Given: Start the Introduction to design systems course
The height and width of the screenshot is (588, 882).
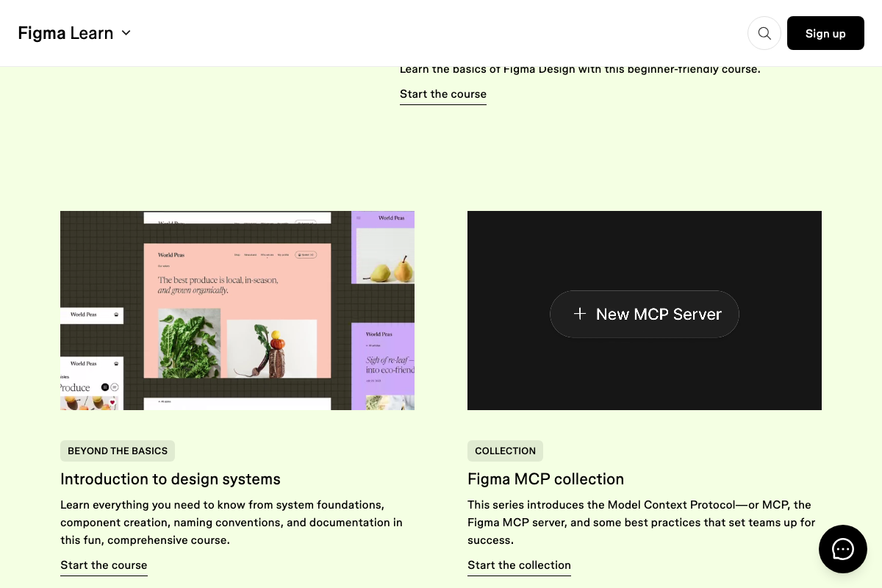Looking at the screenshot, I should pos(104,565).
